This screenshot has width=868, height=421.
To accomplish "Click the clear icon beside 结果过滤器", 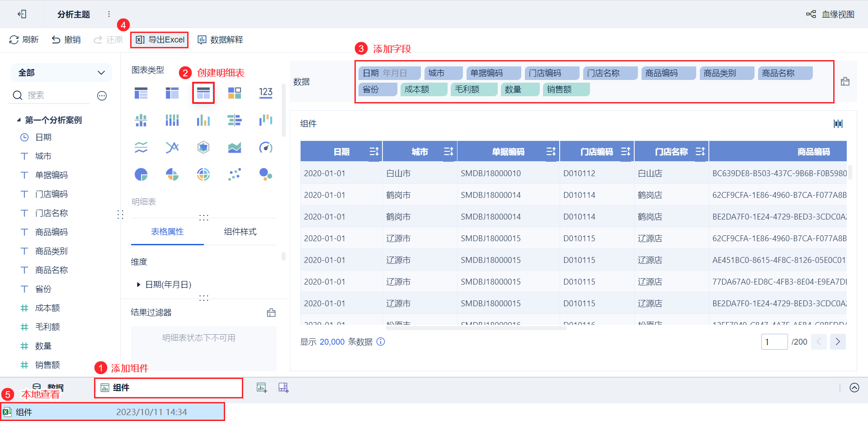I will pos(271,313).
